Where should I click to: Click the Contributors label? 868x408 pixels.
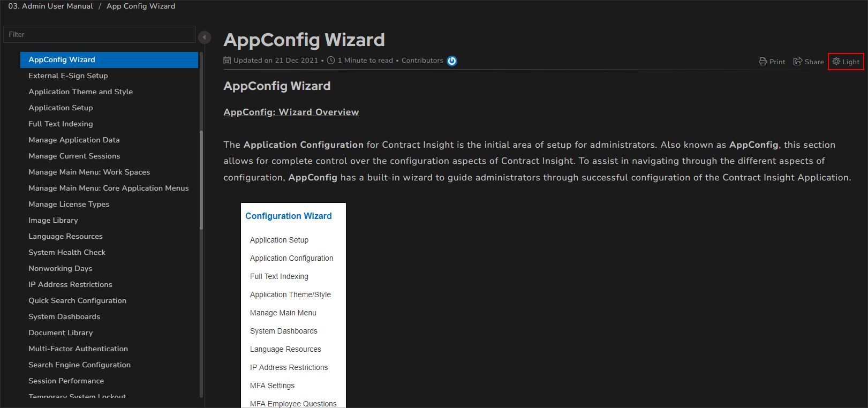pos(422,61)
